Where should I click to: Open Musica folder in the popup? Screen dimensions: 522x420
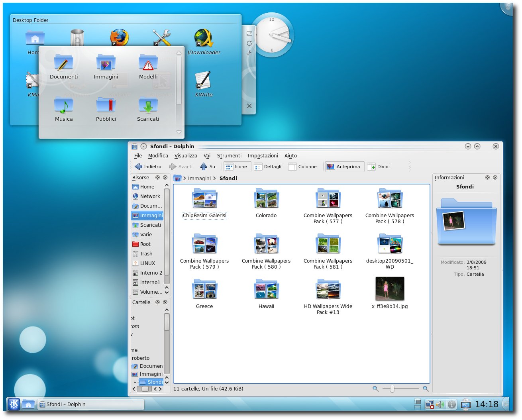pos(64,109)
